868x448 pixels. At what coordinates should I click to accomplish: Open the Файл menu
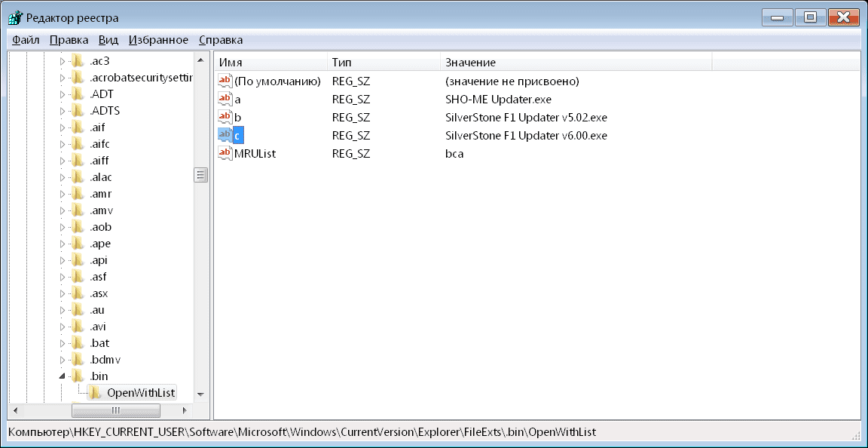(26, 40)
